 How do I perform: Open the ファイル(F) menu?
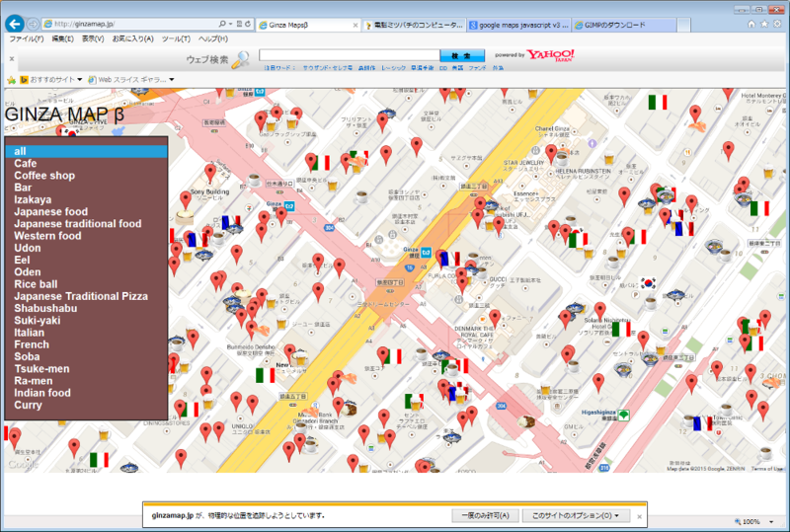tap(27, 38)
